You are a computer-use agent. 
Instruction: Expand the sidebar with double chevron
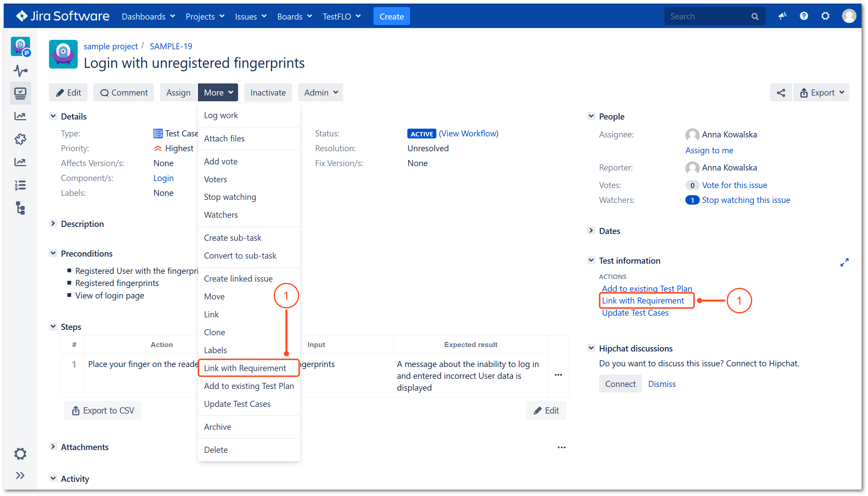21,475
